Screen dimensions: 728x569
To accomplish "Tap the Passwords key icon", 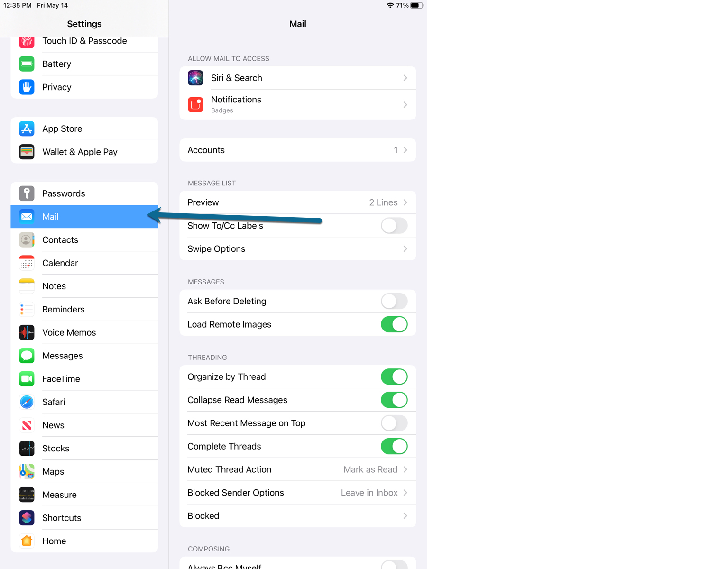I will click(27, 193).
